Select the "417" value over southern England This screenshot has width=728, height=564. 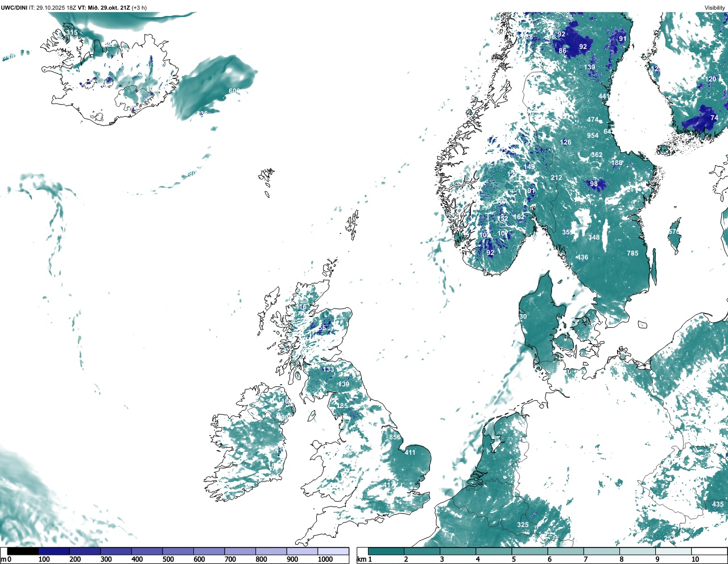(x=388, y=485)
